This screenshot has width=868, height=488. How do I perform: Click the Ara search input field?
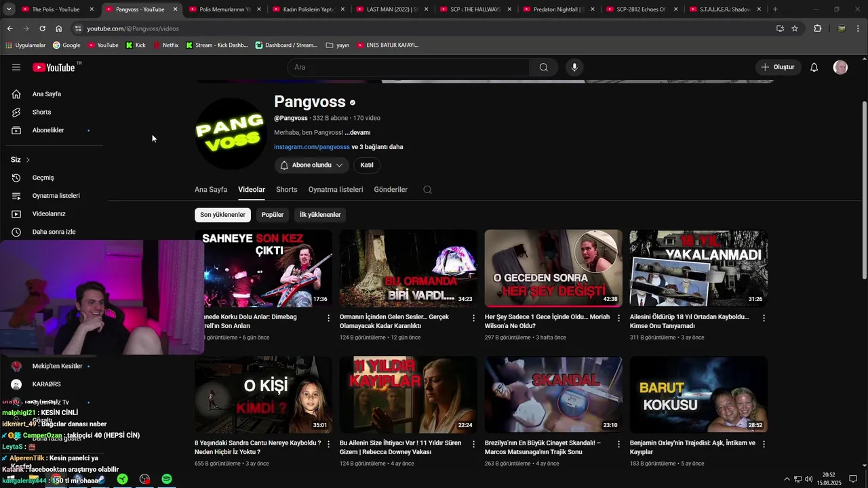[408, 67]
